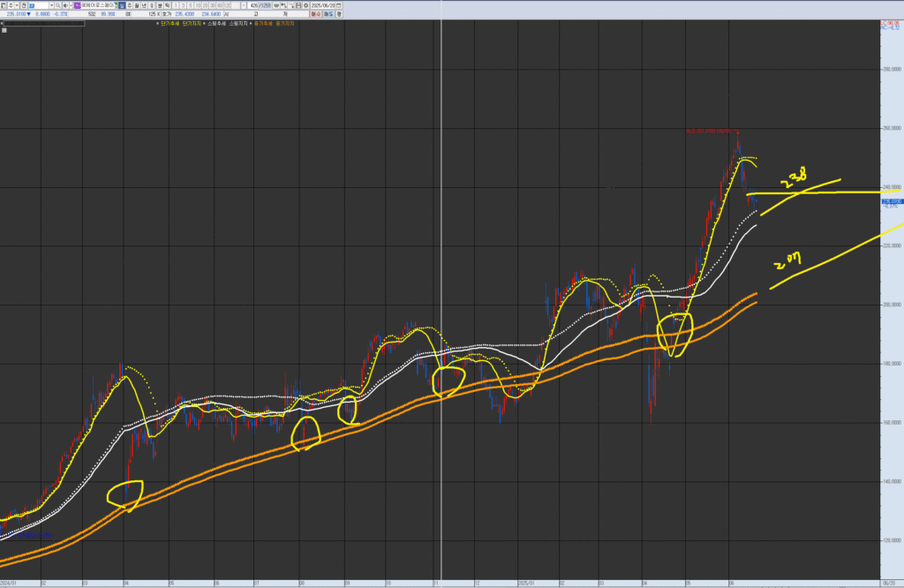Click the blue current price tag on axis
Viewport: 904px width, 588px height.
893,201
